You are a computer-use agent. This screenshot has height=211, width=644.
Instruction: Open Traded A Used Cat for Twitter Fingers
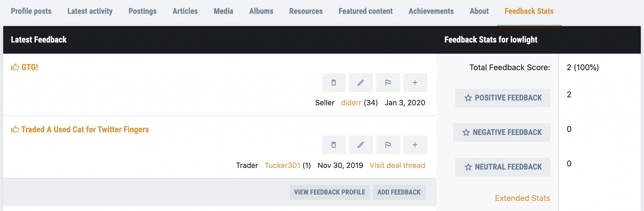pos(85,130)
